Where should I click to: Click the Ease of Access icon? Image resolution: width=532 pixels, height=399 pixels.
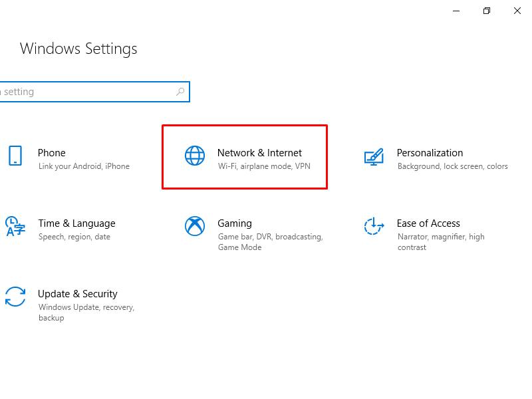coord(374,226)
